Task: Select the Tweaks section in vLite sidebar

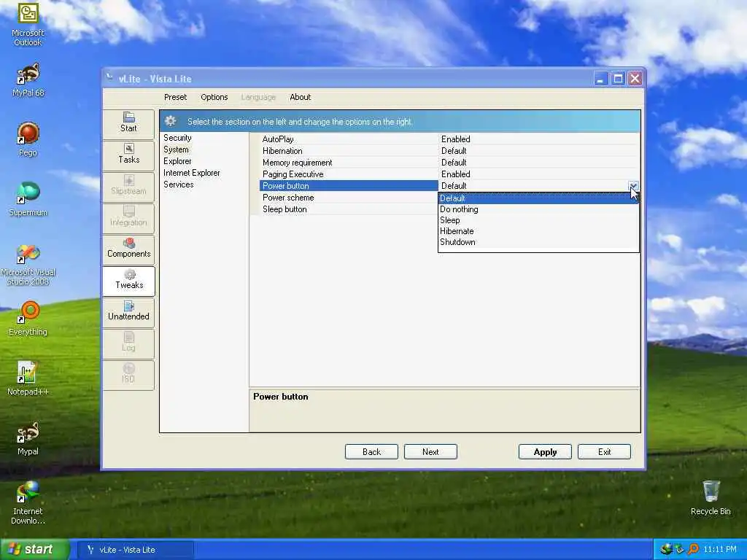Action: click(x=128, y=280)
